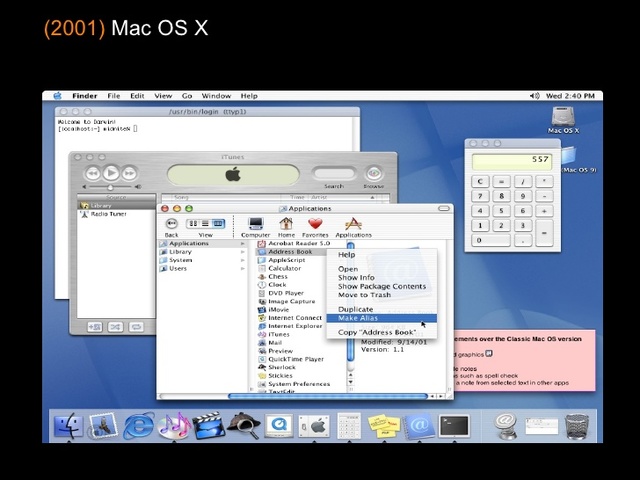The width and height of the screenshot is (640, 480).
Task: Toggle repeat in iTunes
Action: 136,327
